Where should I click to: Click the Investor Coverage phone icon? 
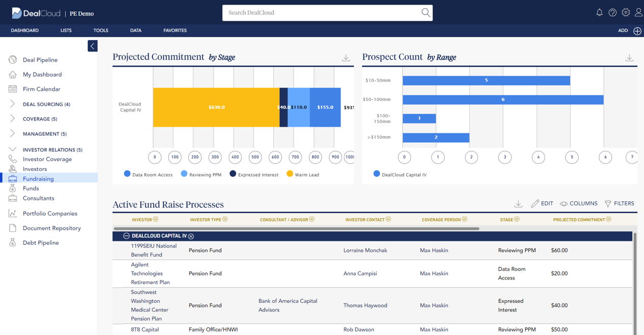click(x=13, y=159)
